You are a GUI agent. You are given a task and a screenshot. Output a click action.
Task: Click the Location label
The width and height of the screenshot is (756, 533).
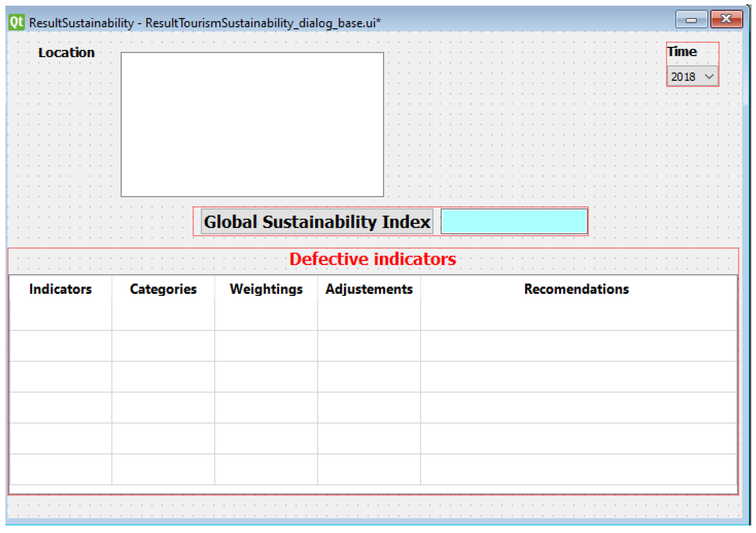[x=66, y=53]
